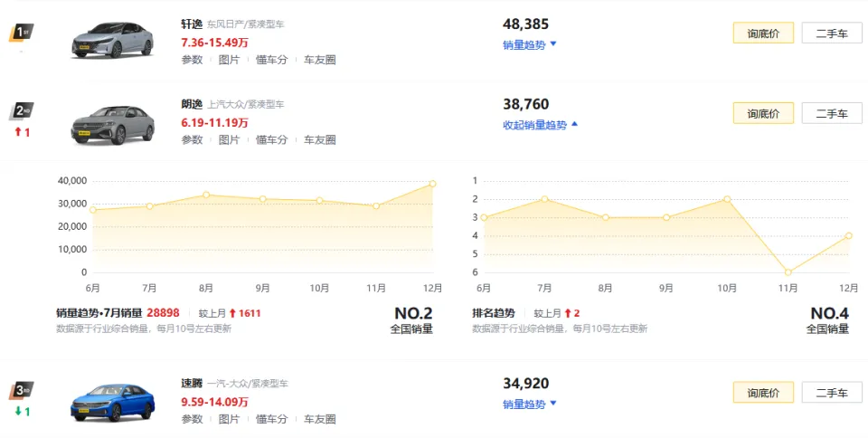The height and width of the screenshot is (438, 868).
Task: Click NO.4 全国销量 label
Action: [x=827, y=321]
